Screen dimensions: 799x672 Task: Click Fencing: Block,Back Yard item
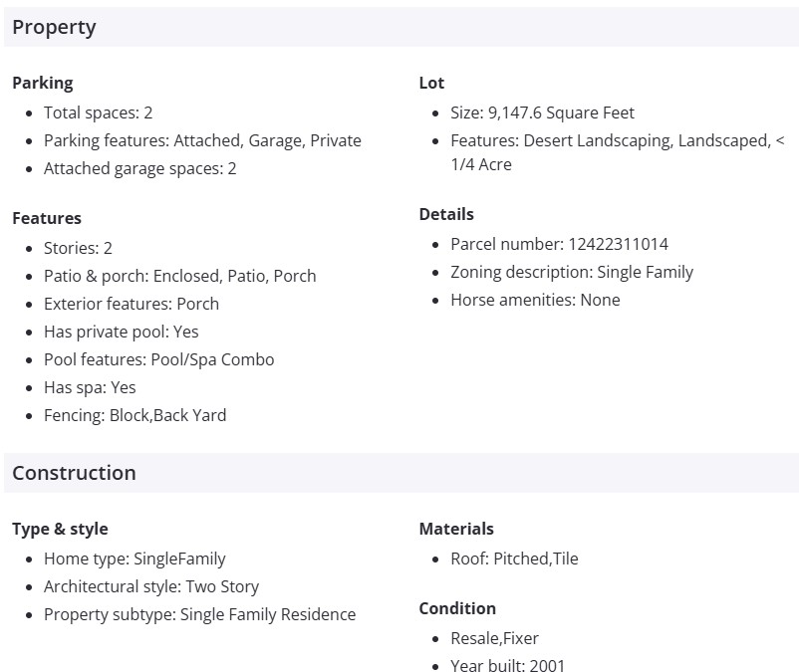coord(134,415)
